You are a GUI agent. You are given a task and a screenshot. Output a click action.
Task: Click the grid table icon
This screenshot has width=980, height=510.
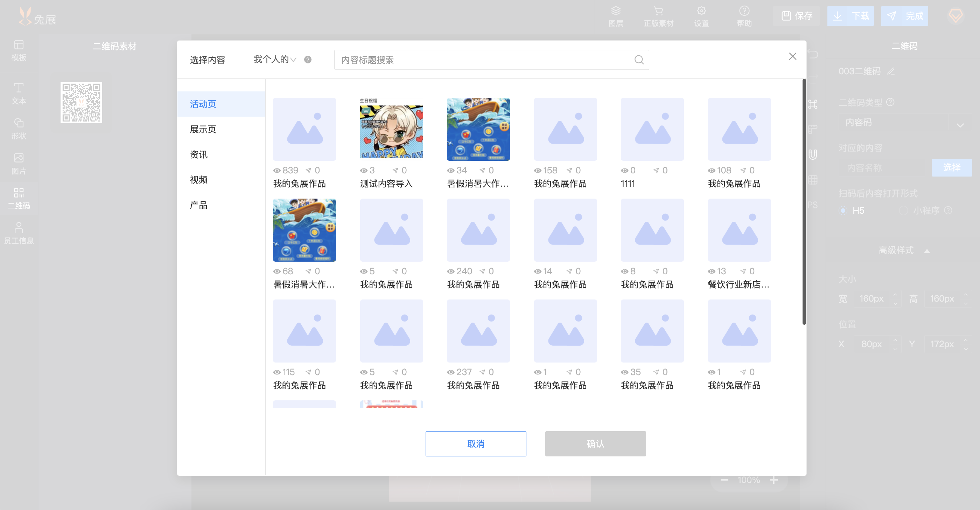812,180
